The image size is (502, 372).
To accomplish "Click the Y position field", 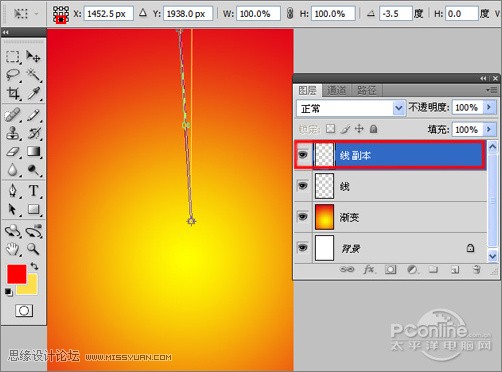I will pos(188,14).
